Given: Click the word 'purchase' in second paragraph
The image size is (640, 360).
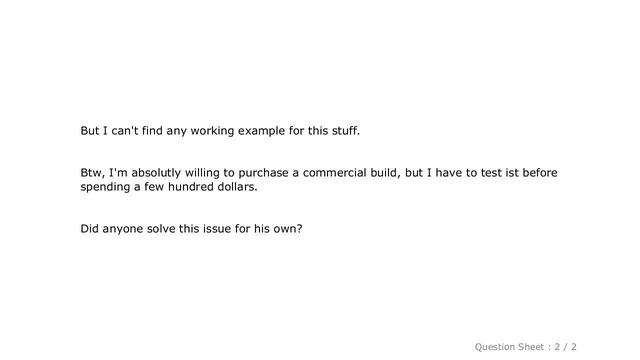Looking at the screenshot, I should [x=263, y=173].
